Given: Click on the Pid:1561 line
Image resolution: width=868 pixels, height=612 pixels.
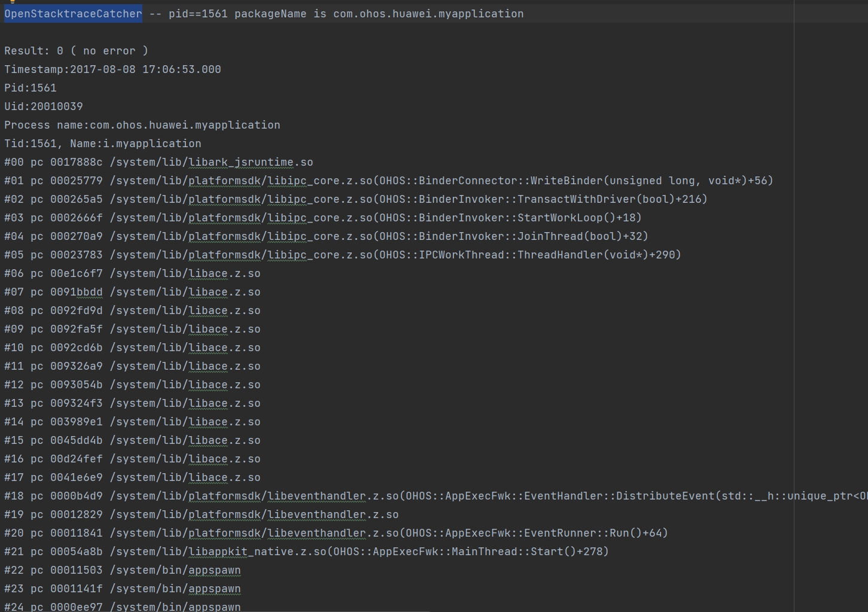Looking at the screenshot, I should click(31, 88).
